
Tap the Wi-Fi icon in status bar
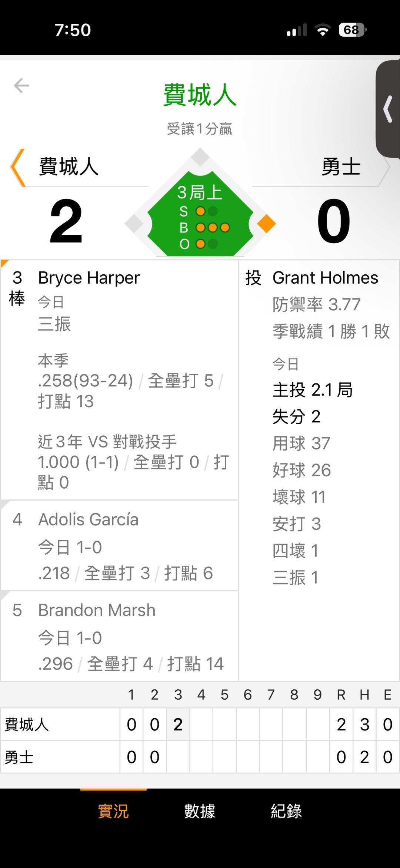323,30
